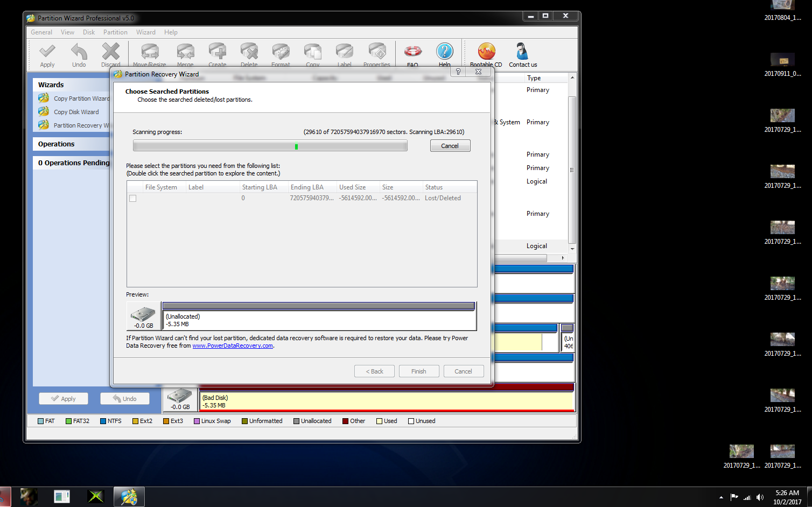Click Partition Wizard taskbar button
The height and width of the screenshot is (507, 812).
tap(129, 497)
